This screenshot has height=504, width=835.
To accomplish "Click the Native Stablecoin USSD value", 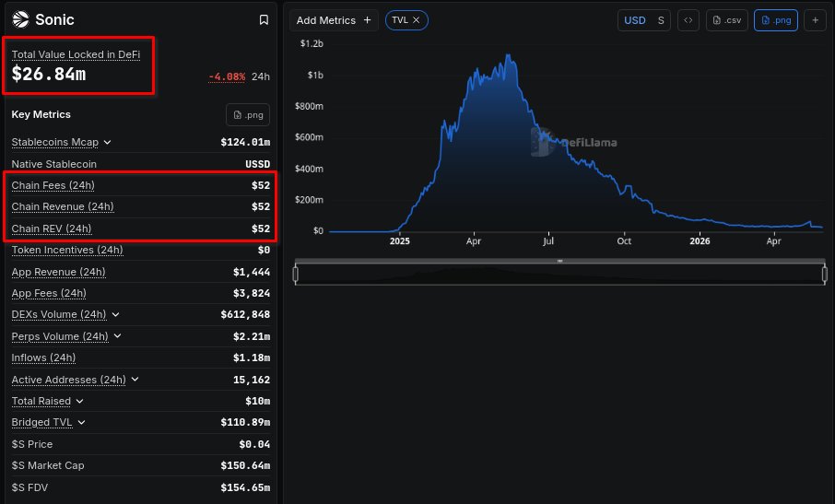I will coord(257,164).
